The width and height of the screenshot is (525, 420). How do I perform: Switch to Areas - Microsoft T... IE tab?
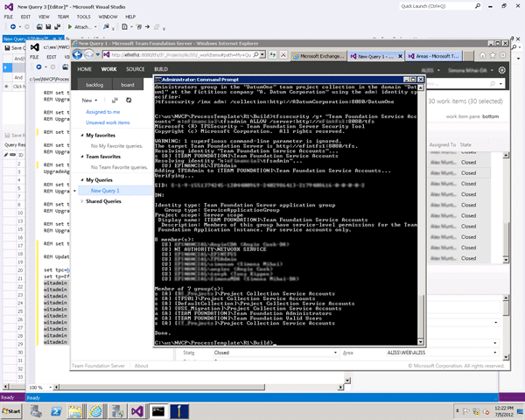point(434,56)
